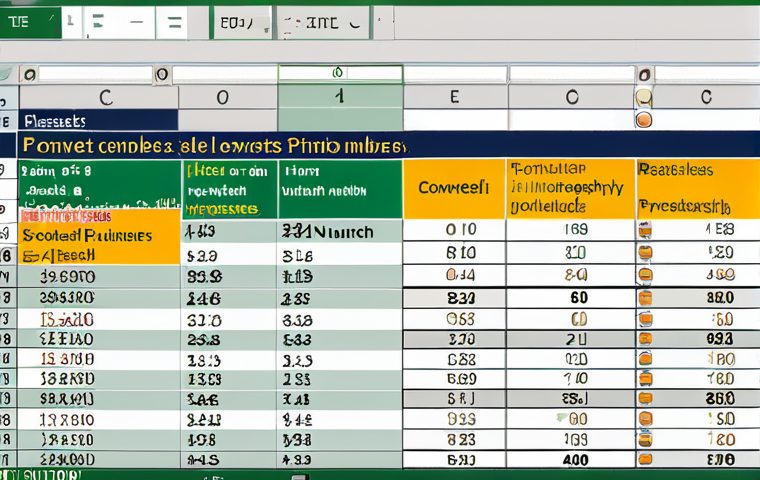Click the orange icon in the row with 400
The image size is (760, 480).
645,459
